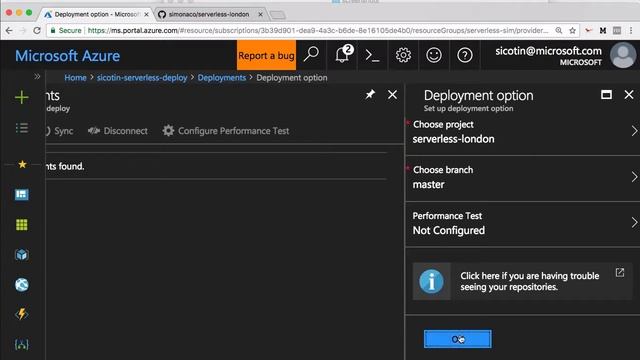Close the Deployment option browser tab
Image resolution: width=640 pixels, height=360 pixels.
click(146, 14)
